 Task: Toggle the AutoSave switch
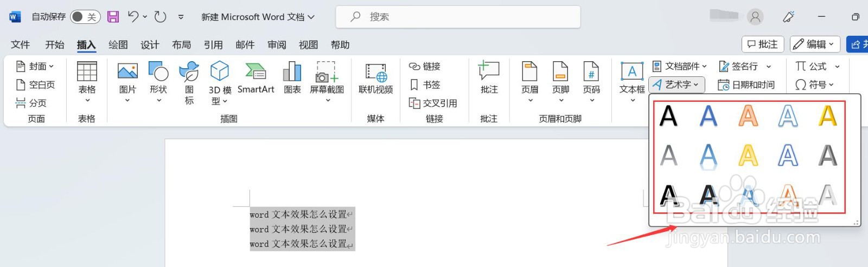click(x=86, y=17)
